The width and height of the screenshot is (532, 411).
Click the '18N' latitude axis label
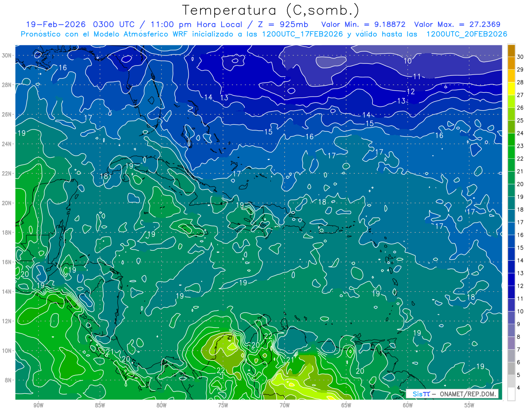point(7,232)
